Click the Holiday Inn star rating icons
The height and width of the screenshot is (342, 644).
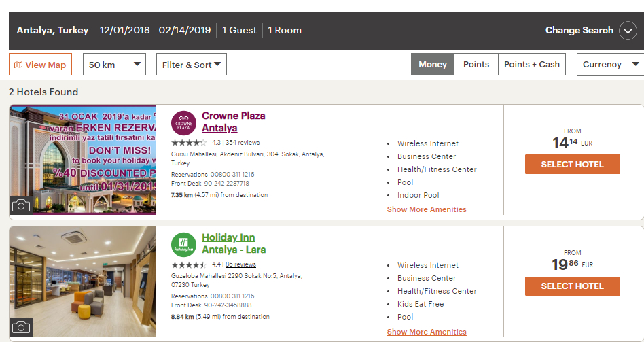pos(190,264)
